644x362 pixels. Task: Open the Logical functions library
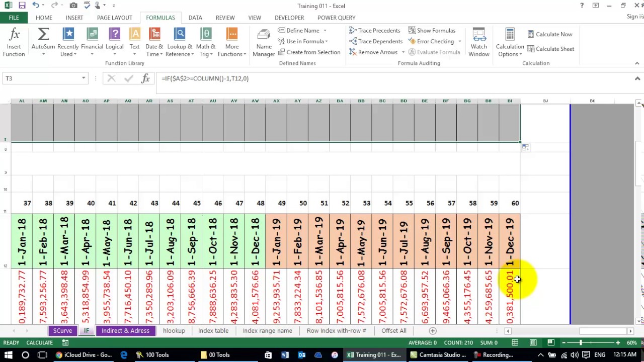coord(114,42)
